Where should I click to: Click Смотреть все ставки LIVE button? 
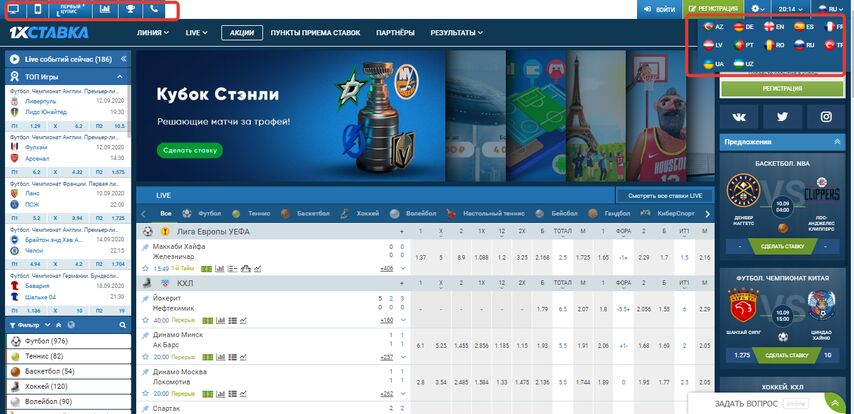tap(664, 196)
